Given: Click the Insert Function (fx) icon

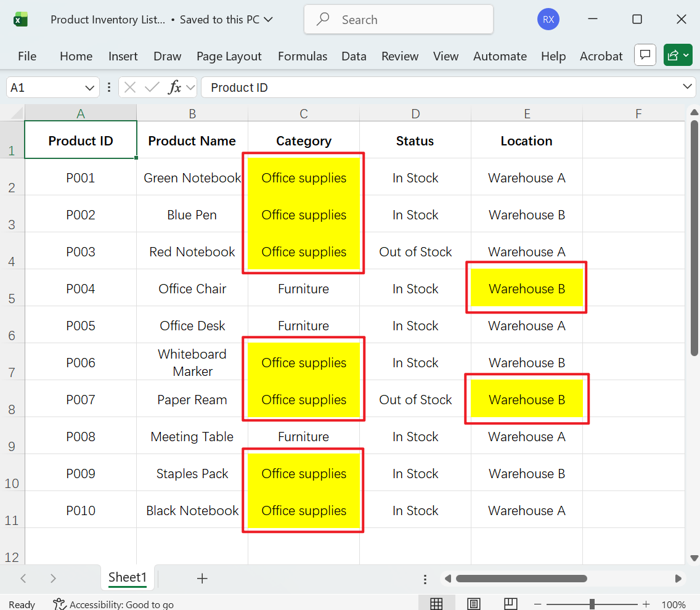Looking at the screenshot, I should click(x=174, y=87).
